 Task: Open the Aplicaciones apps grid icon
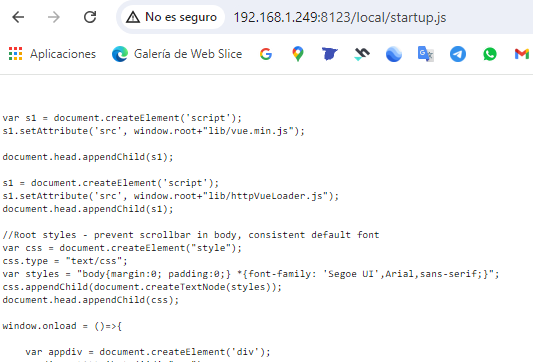tap(15, 54)
